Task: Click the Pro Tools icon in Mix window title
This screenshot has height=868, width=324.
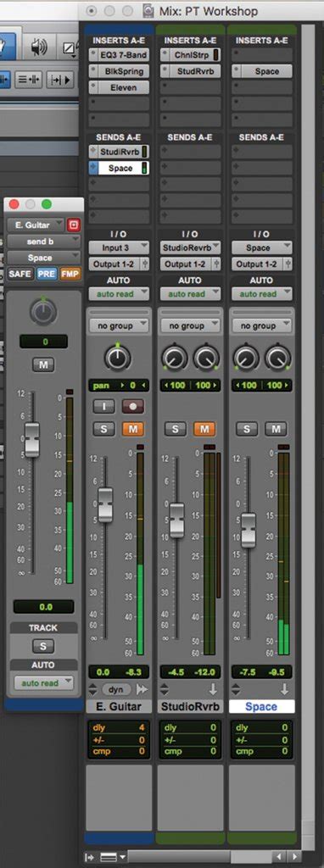Action: pyautogui.click(x=148, y=11)
